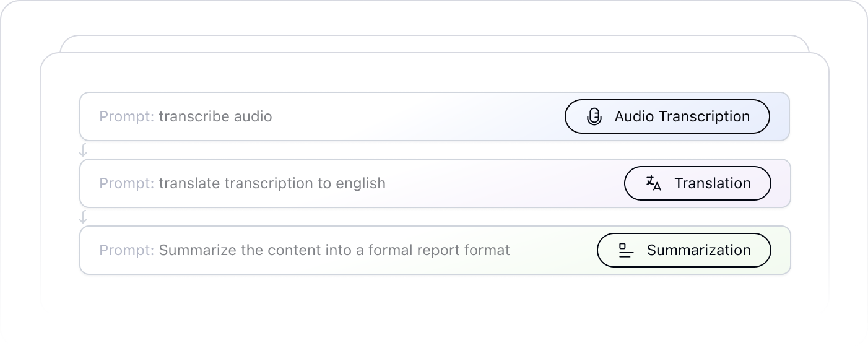The image size is (868, 348).
Task: Focus the 'transcribe audio' prompt field
Action: (x=435, y=116)
